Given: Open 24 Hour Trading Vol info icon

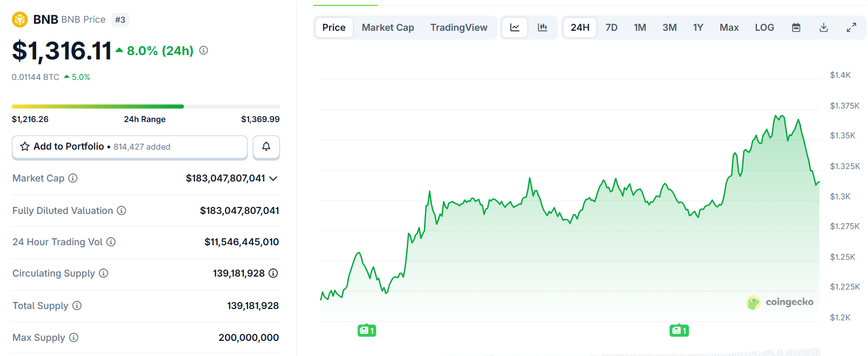Looking at the screenshot, I should pyautogui.click(x=111, y=242).
